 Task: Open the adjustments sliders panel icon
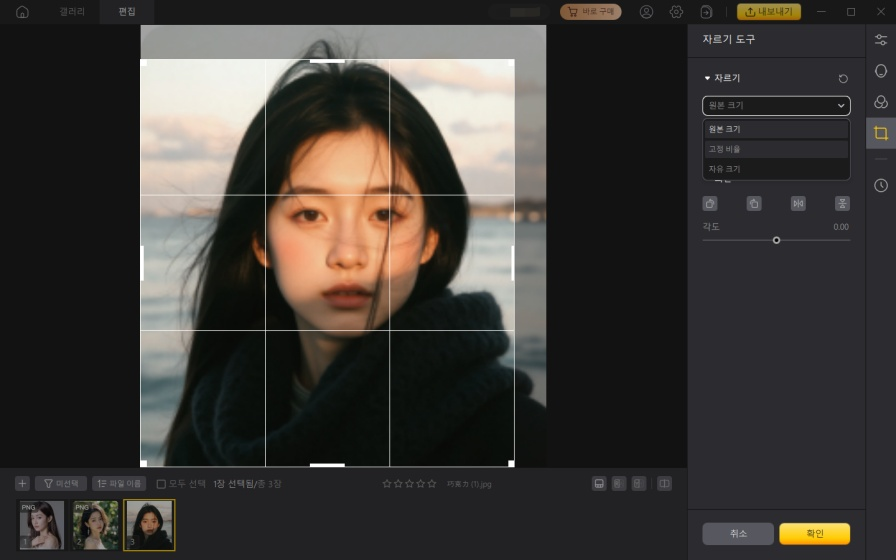click(880, 40)
